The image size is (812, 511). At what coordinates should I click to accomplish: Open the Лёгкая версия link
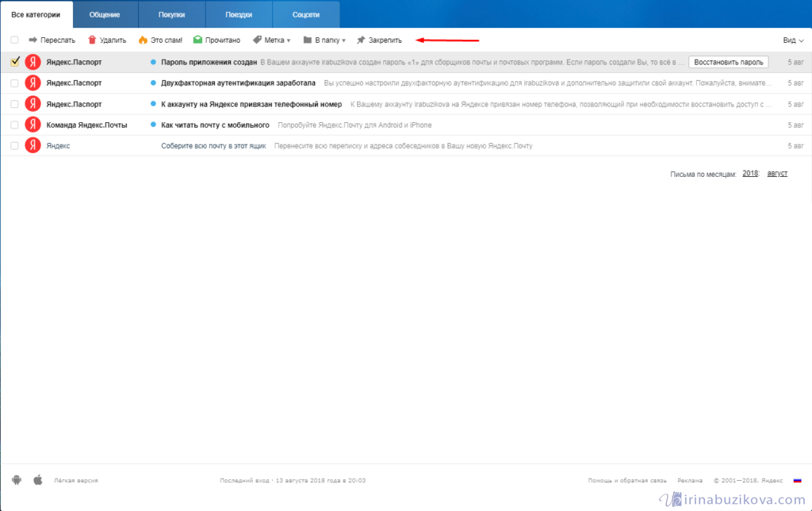75,480
